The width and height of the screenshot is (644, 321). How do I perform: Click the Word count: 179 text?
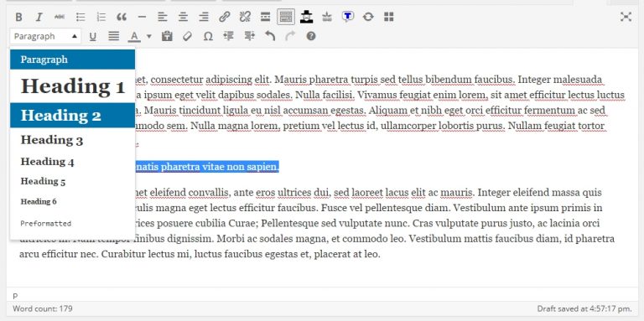(x=43, y=308)
